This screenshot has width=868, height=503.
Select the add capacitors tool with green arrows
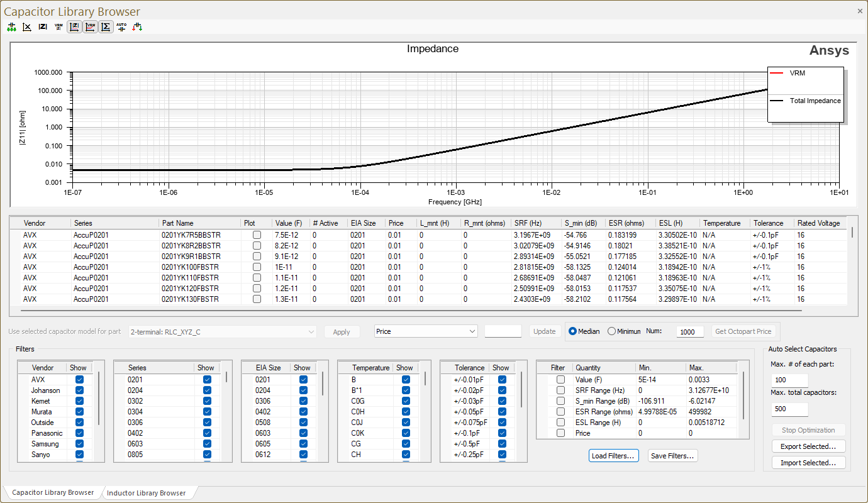11,26
